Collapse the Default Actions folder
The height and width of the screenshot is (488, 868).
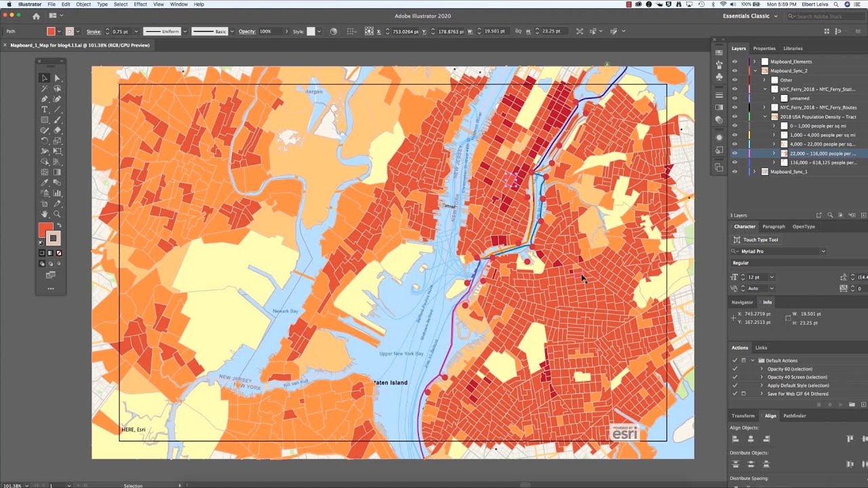click(x=753, y=361)
